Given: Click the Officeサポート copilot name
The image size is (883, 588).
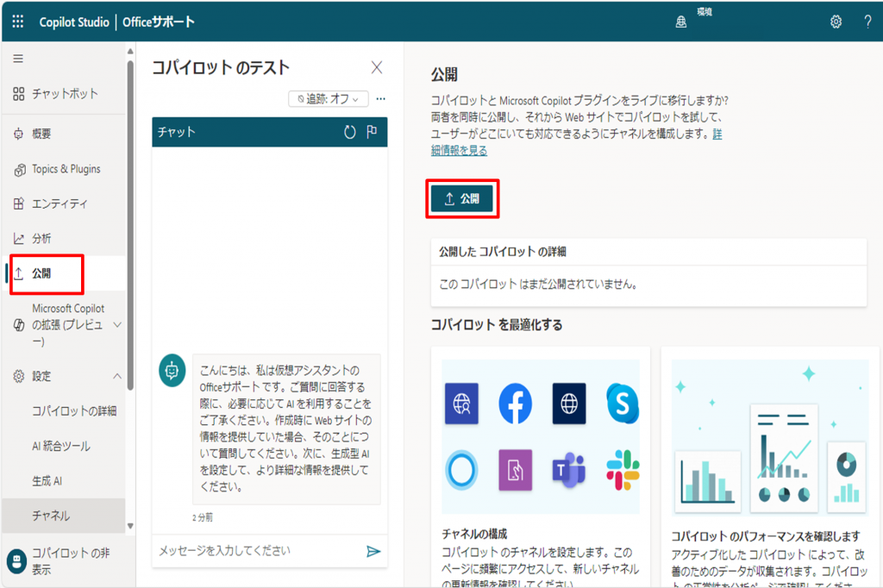Looking at the screenshot, I should click(x=159, y=22).
